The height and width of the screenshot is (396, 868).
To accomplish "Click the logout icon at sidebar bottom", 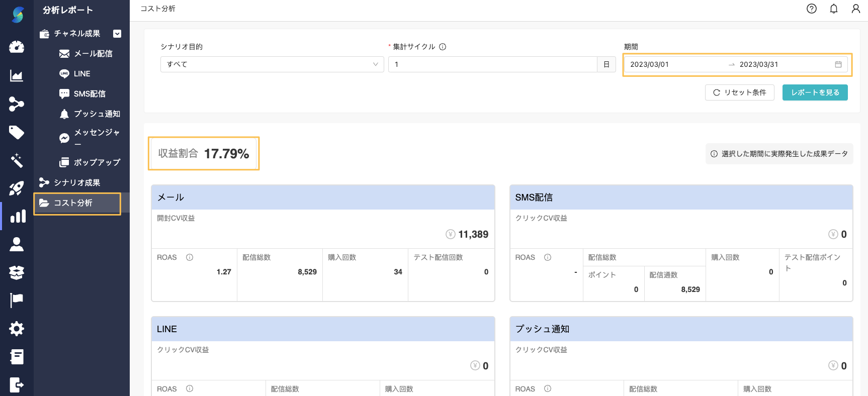I will point(17,385).
